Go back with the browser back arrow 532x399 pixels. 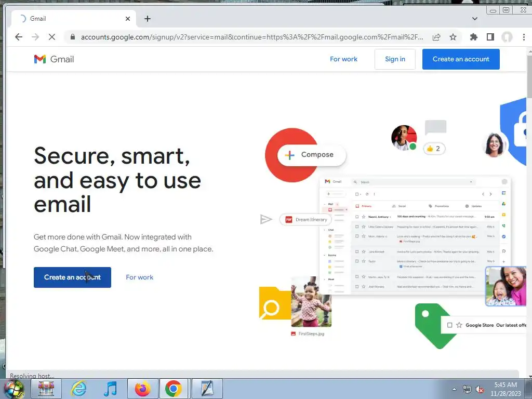pos(19,37)
